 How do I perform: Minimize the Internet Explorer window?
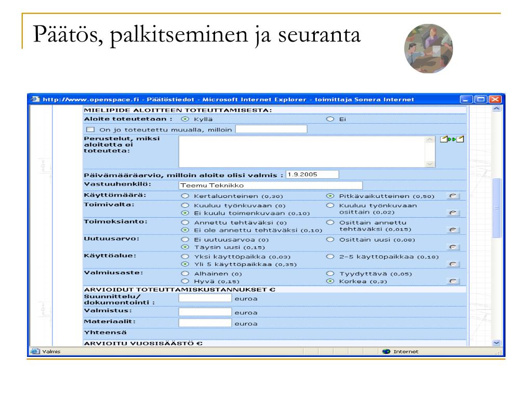coord(466,99)
